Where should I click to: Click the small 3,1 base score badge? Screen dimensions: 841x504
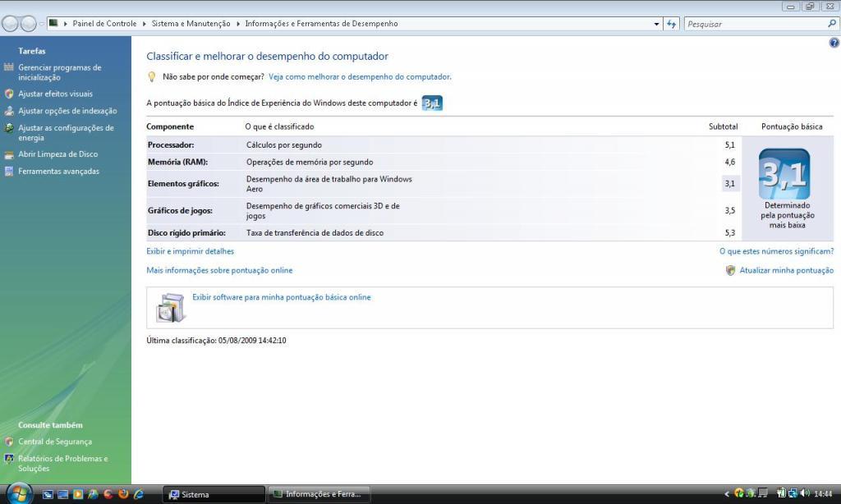point(432,103)
